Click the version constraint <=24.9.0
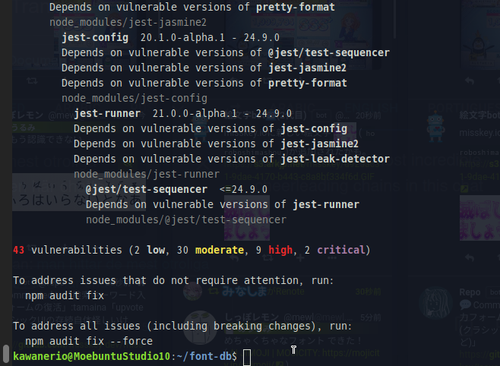The height and width of the screenshot is (366, 500). tap(243, 189)
